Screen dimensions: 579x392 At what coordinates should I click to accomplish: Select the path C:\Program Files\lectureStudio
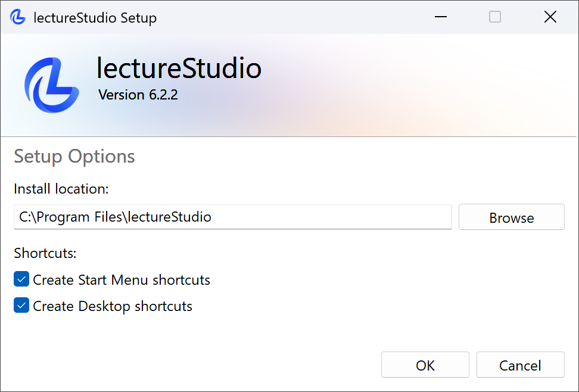[113, 217]
